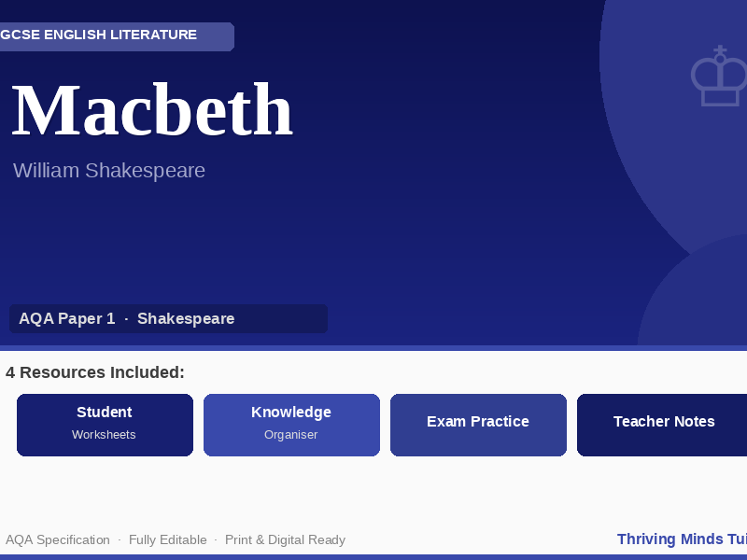Toggle the AQA Specification setting
Image resolution: width=747 pixels, height=560 pixels.
[x=58, y=539]
